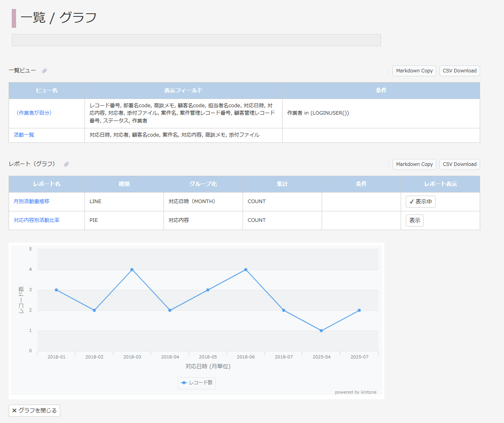504x423 pixels.
Task: Click CSV Download for the レポート table
Action: click(x=459, y=164)
